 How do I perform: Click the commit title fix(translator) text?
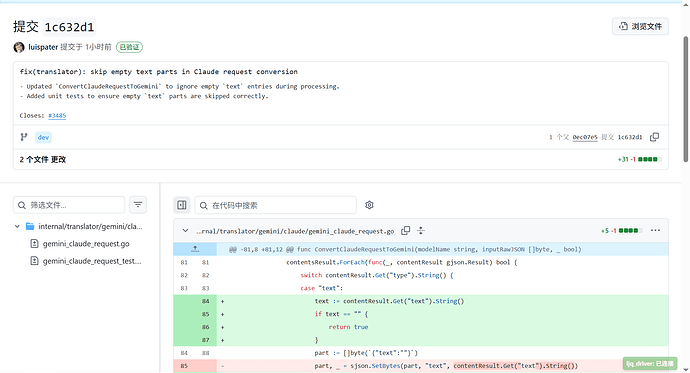tap(158, 72)
